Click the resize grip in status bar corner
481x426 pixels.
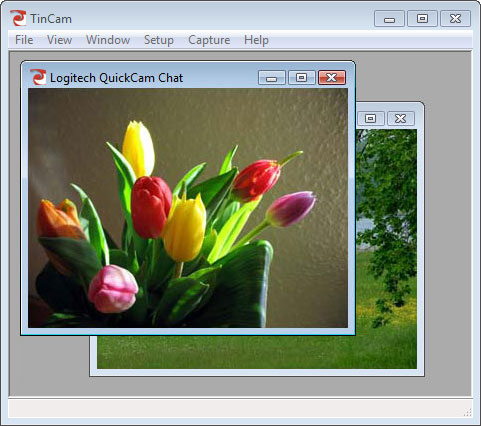pos(467,412)
